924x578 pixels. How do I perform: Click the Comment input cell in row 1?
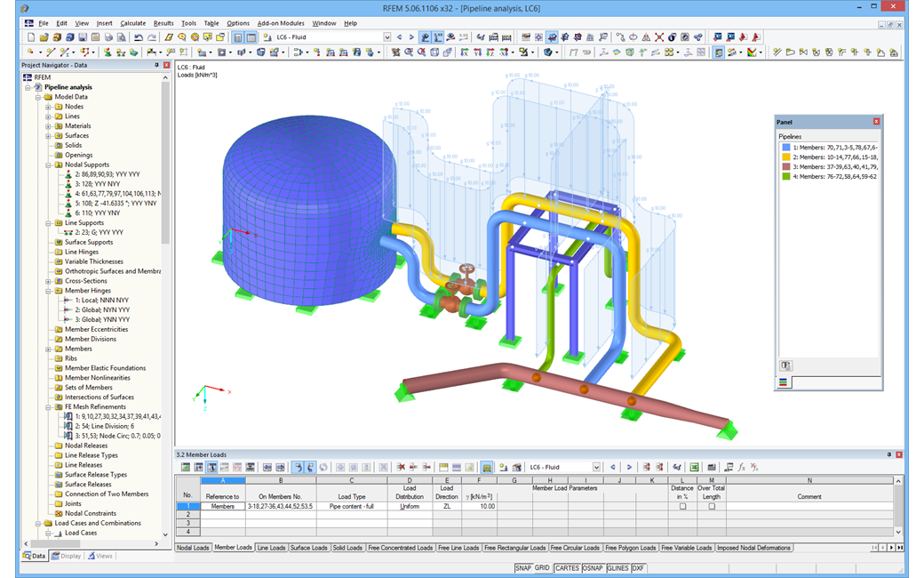pos(809,507)
